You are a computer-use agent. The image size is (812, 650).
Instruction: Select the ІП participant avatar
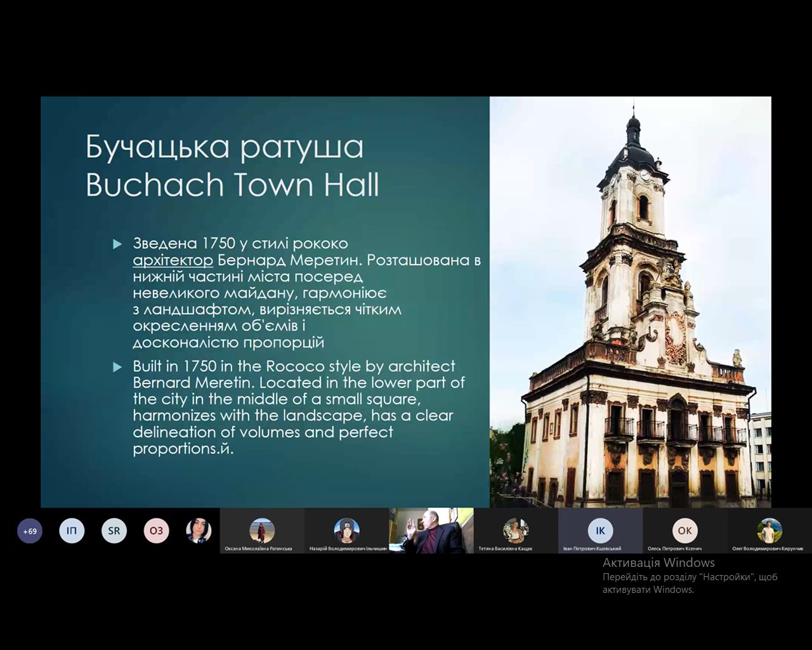[x=72, y=531]
